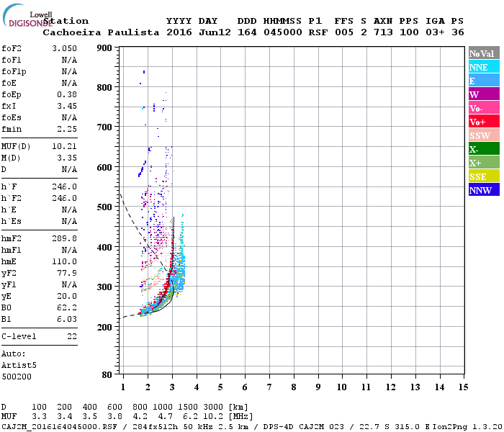Click the Ion2Png 1.3.20 footer text
The width and height of the screenshot is (504, 432).
467,427
